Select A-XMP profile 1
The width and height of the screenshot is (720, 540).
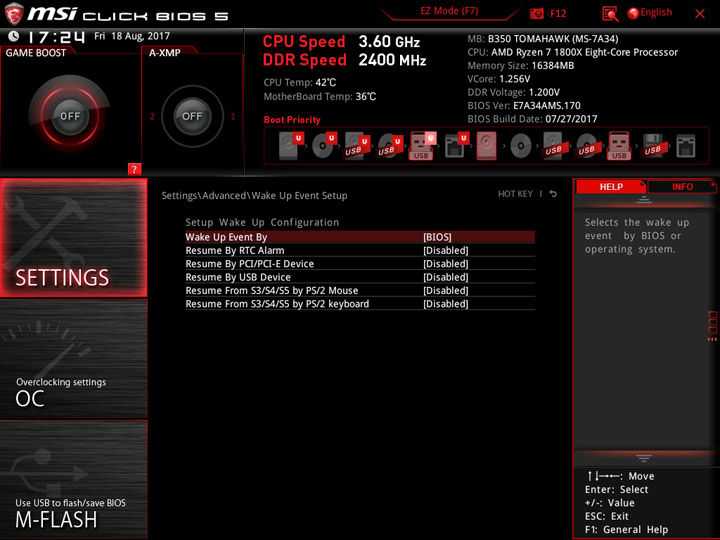pos(233,116)
